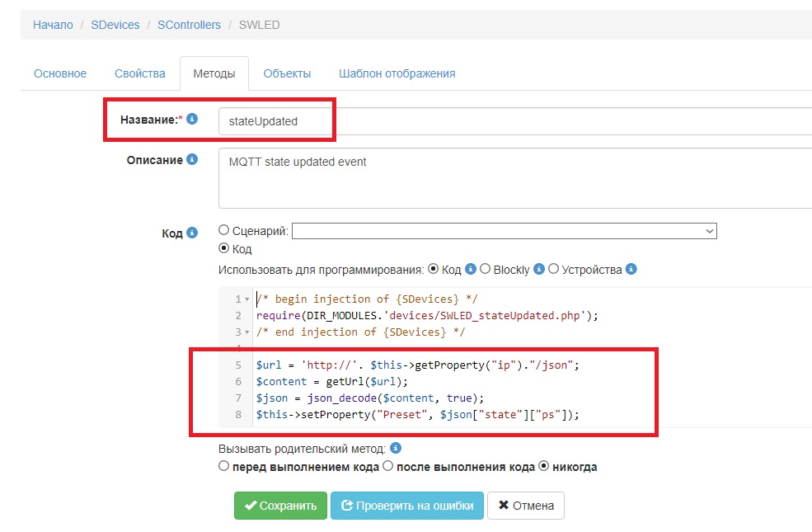Select после выполнения кода option
Image resolution: width=812 pixels, height=532 pixels.
click(388, 465)
